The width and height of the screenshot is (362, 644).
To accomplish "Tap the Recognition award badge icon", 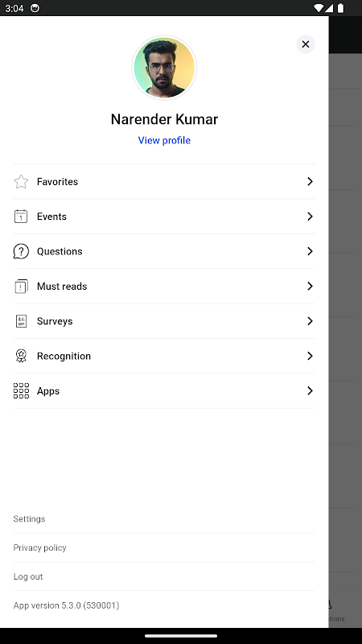I will pyautogui.click(x=21, y=356).
